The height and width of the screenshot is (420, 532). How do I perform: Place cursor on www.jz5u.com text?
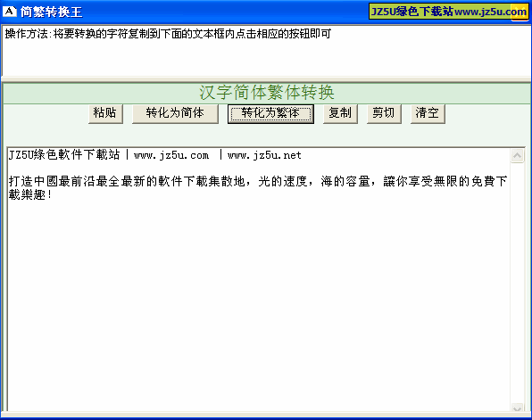pyautogui.click(x=171, y=155)
